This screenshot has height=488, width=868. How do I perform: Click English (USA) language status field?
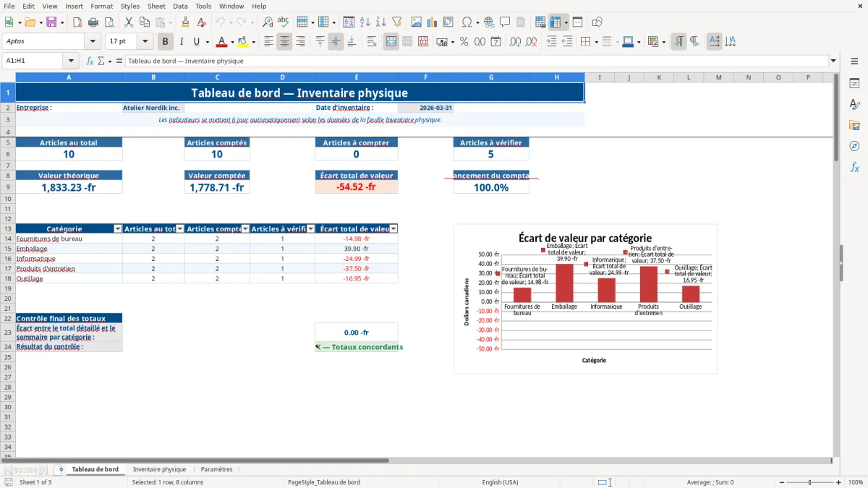coord(501,482)
